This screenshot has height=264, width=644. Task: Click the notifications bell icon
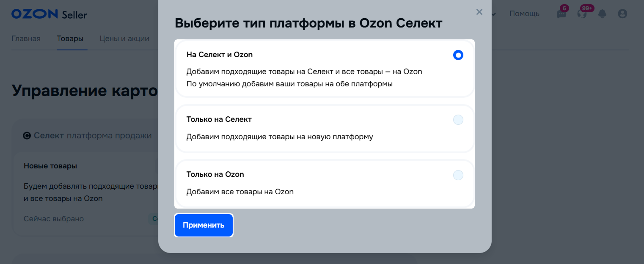602,14
